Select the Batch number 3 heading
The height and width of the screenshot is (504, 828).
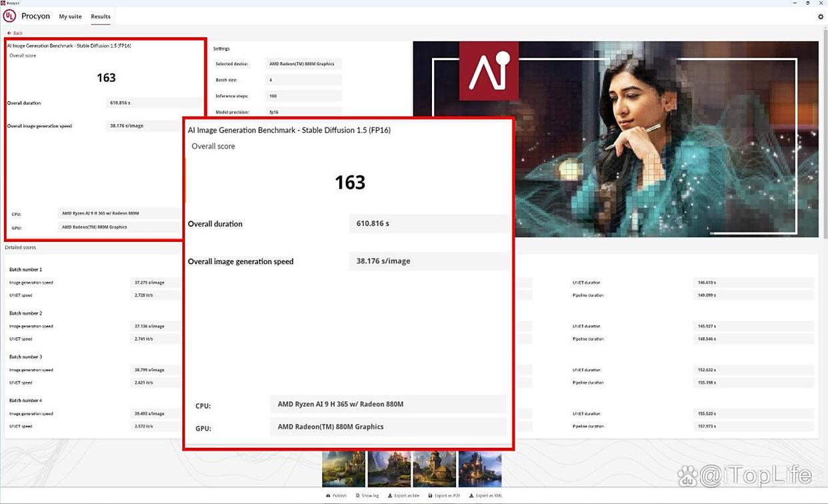point(25,357)
